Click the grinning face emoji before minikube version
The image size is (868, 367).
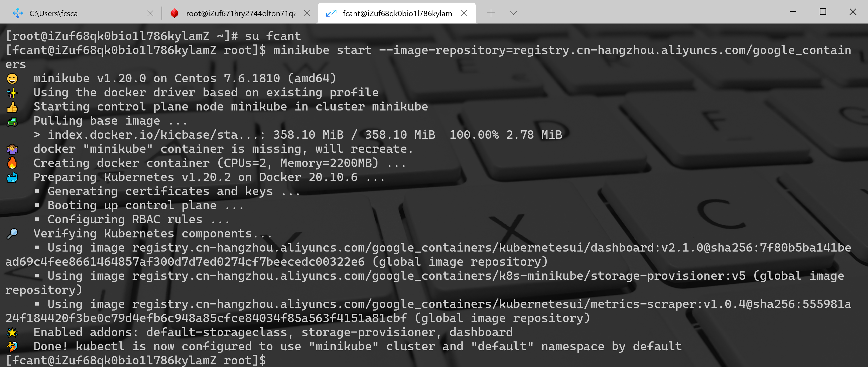tap(12, 79)
